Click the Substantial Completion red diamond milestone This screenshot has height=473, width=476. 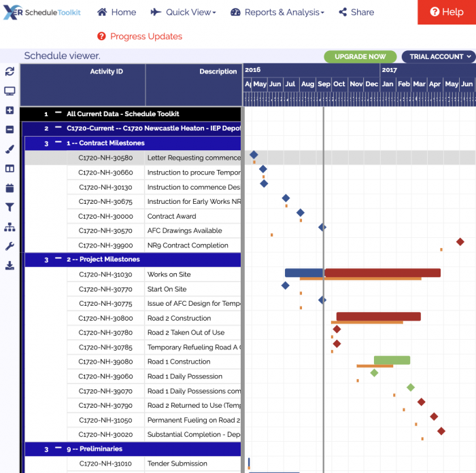[x=441, y=431]
